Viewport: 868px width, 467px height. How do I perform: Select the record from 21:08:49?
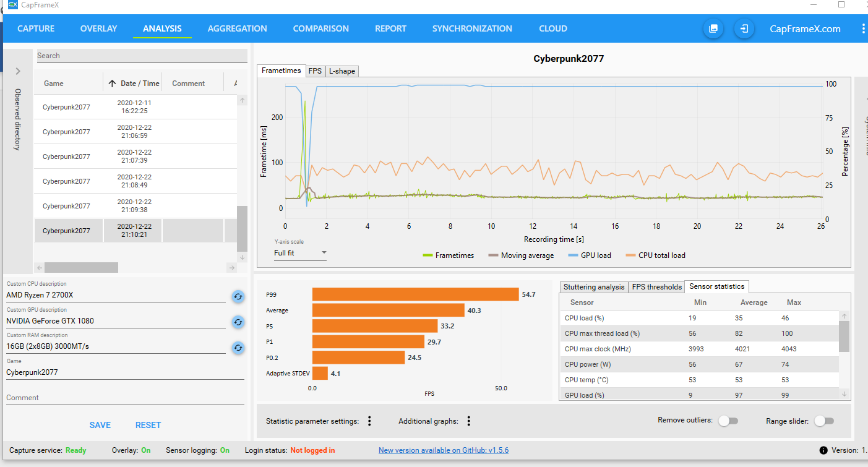click(x=135, y=181)
